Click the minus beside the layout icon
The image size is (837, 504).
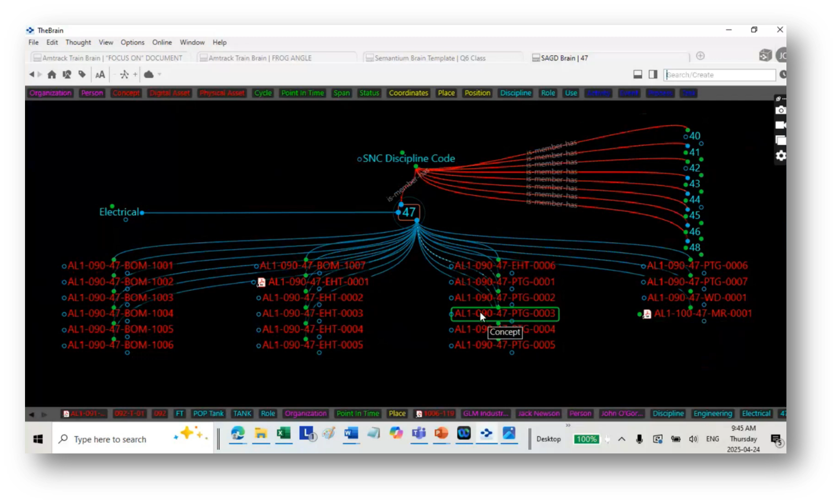(115, 75)
